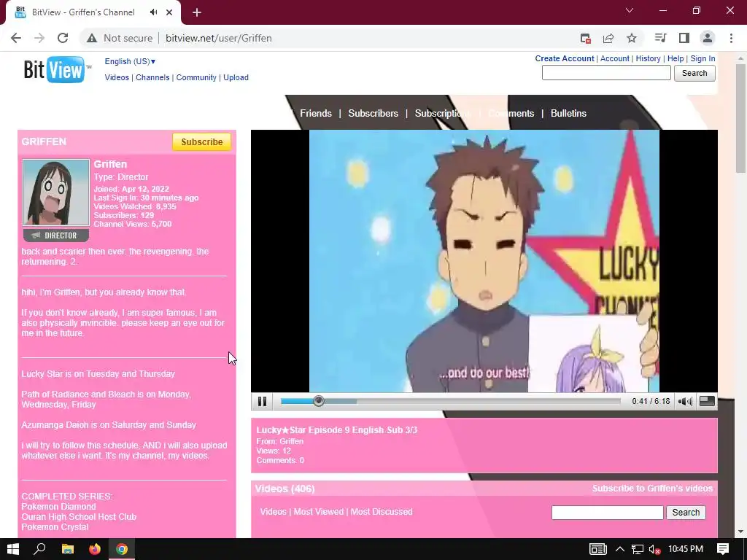747x560 pixels.
Task: Open Firefox from the taskbar
Action: (x=95, y=549)
